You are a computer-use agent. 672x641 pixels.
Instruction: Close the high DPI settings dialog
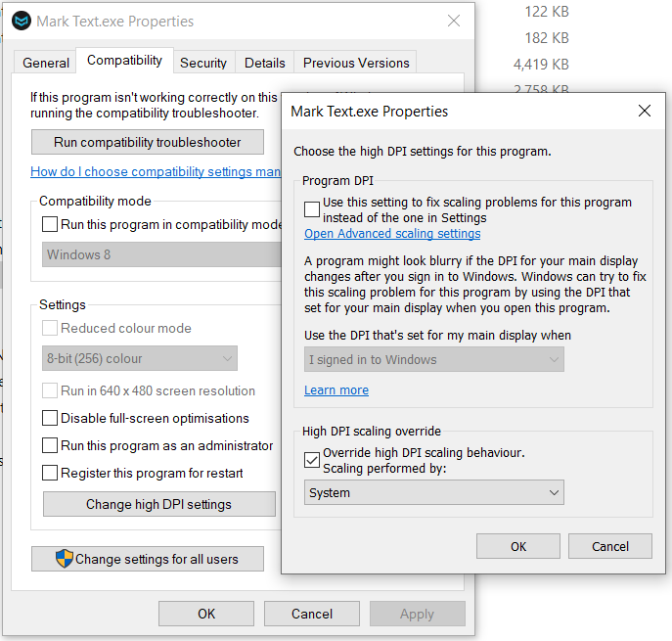[x=645, y=111]
